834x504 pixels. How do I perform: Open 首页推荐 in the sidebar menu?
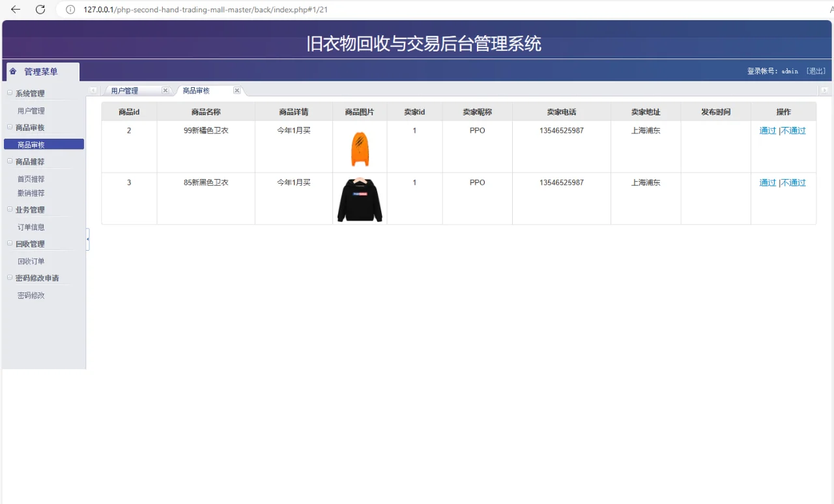coord(31,178)
